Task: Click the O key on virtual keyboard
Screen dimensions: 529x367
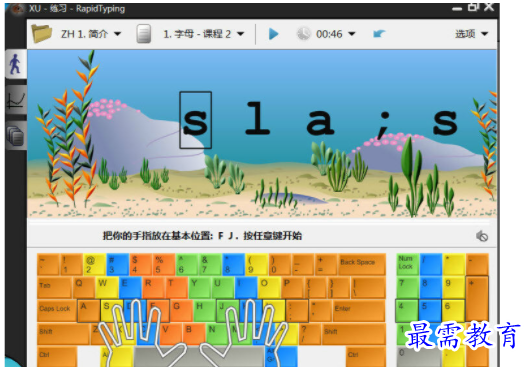Action: pos(269,287)
